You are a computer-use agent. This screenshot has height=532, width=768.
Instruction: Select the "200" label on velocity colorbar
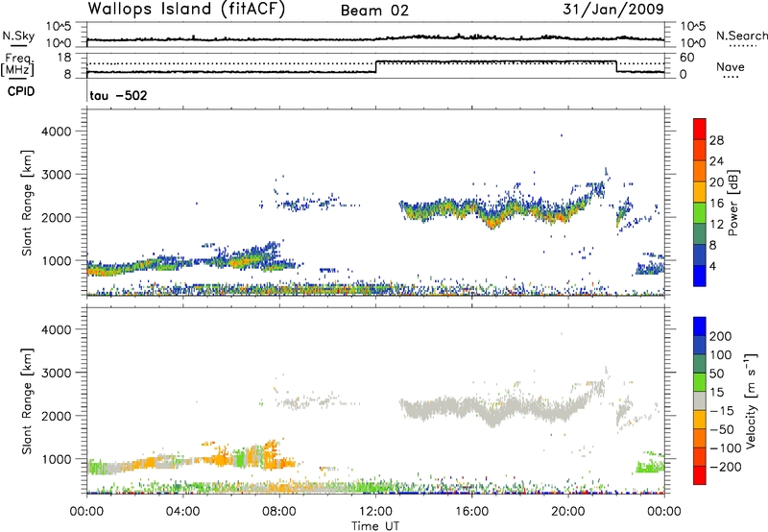click(x=721, y=336)
